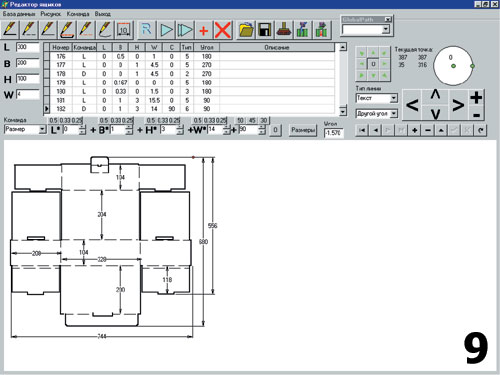
Task: Click the red X delete icon
Action: 223,30
